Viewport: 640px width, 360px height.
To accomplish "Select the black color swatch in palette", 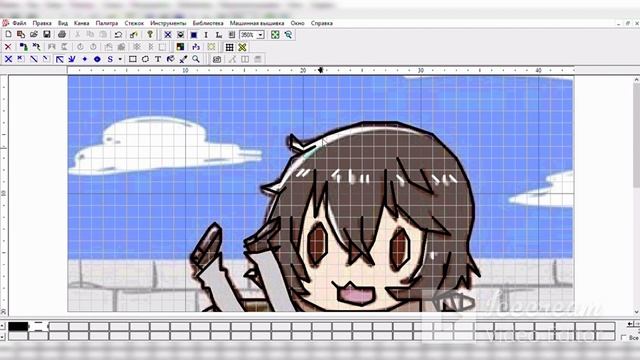I will pos(18,326).
